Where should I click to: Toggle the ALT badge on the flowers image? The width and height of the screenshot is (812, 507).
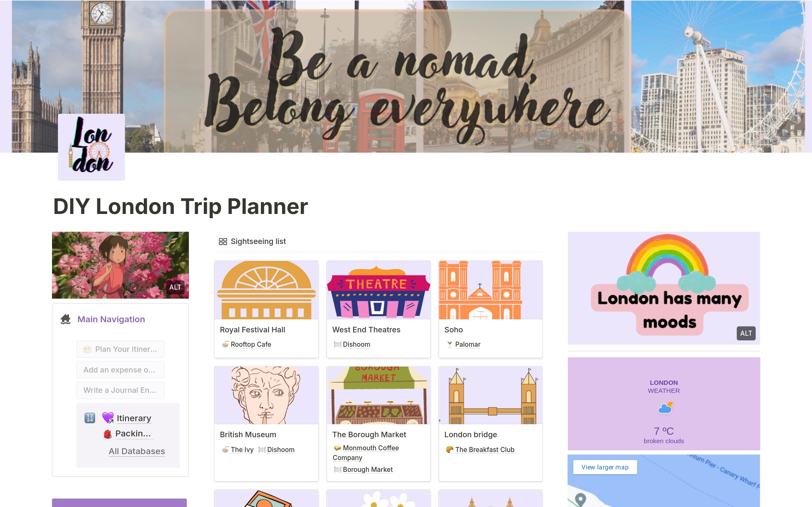(175, 287)
